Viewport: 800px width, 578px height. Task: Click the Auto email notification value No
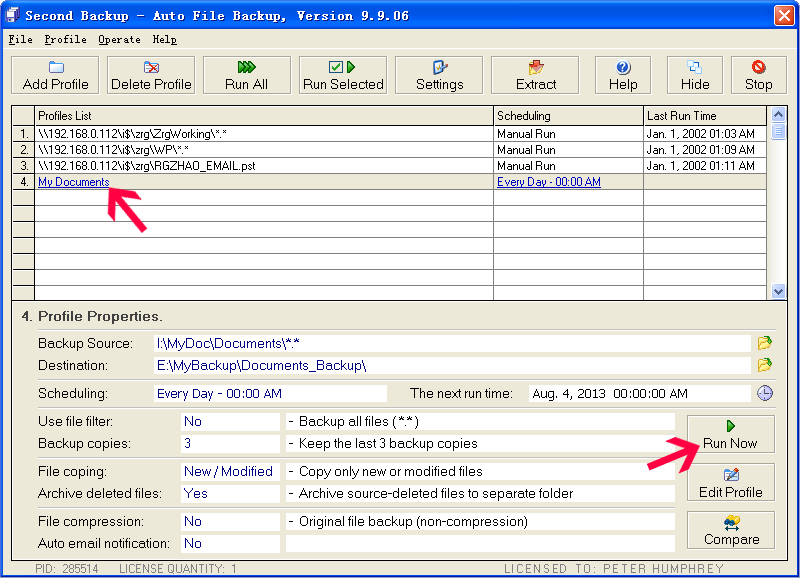230,543
